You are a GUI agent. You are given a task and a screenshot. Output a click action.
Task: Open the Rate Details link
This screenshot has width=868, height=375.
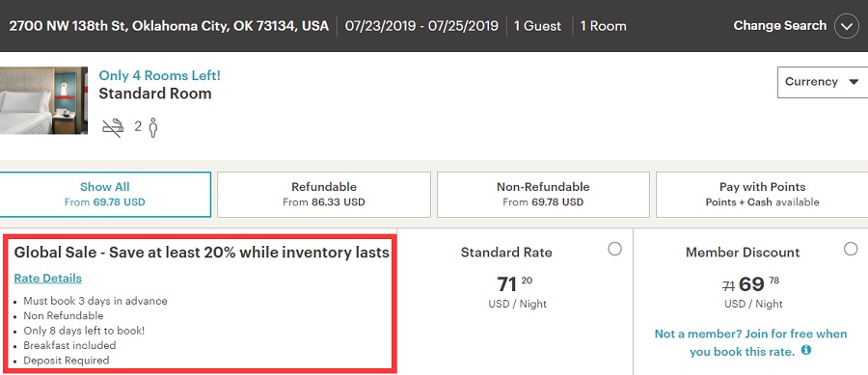[47, 279]
